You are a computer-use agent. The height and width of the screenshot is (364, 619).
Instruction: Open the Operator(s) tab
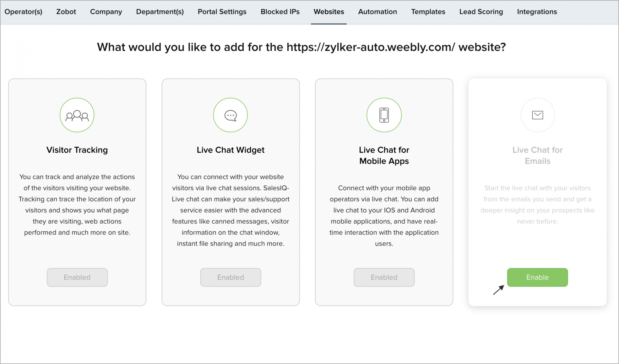click(23, 12)
